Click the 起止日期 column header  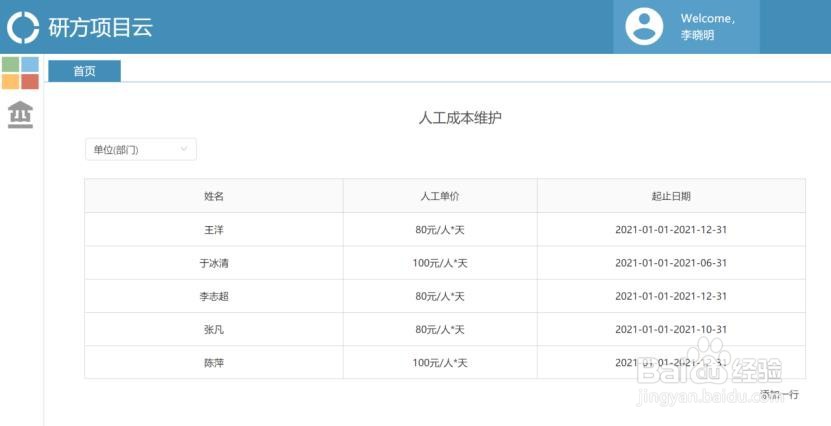671,196
